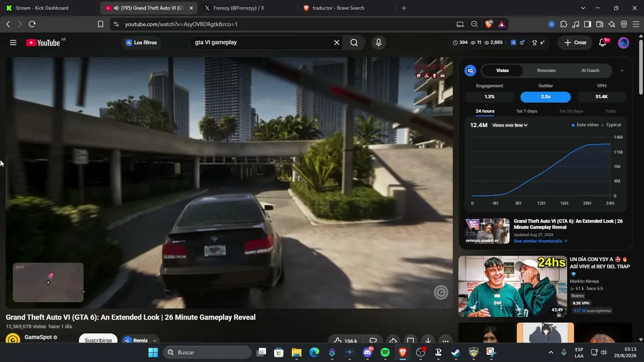Select the AI Coach tab
The width and height of the screenshot is (644, 362).
590,70
